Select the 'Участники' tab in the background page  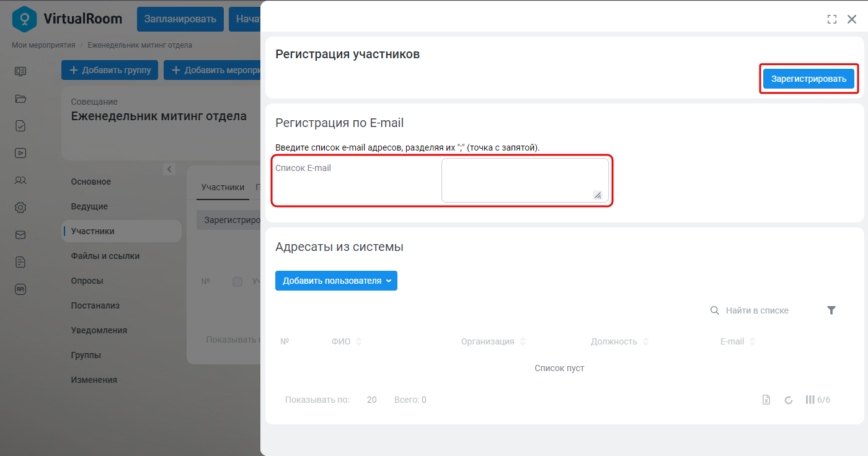pos(223,187)
